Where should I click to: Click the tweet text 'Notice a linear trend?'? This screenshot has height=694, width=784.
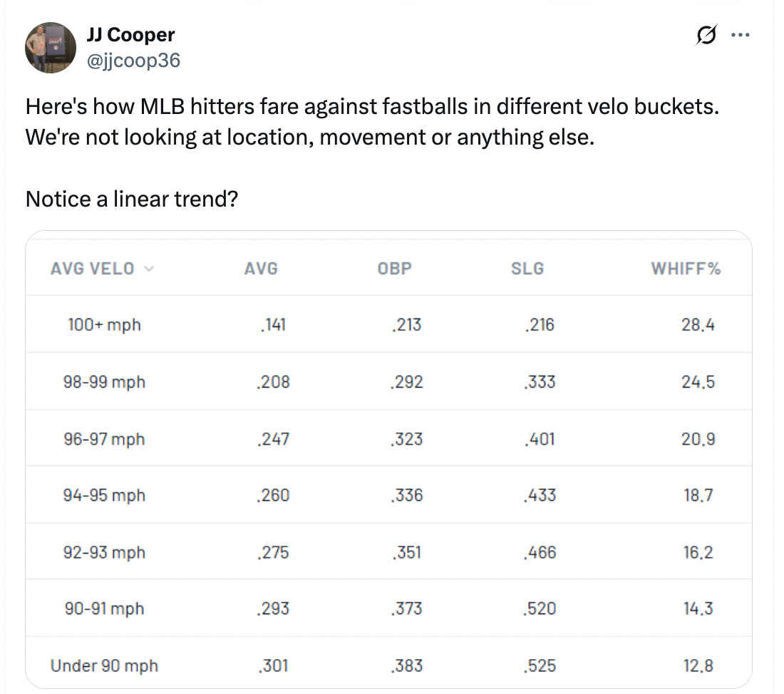click(x=131, y=199)
